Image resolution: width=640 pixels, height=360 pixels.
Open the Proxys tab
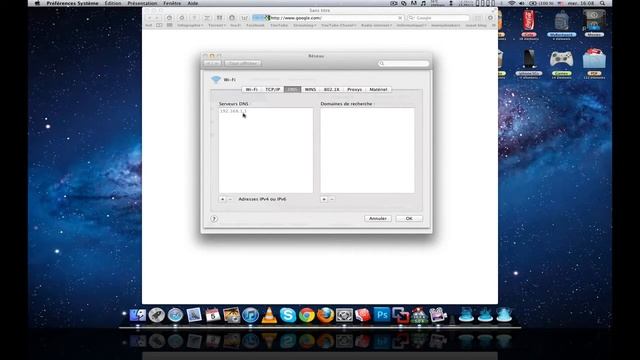pyautogui.click(x=355, y=89)
